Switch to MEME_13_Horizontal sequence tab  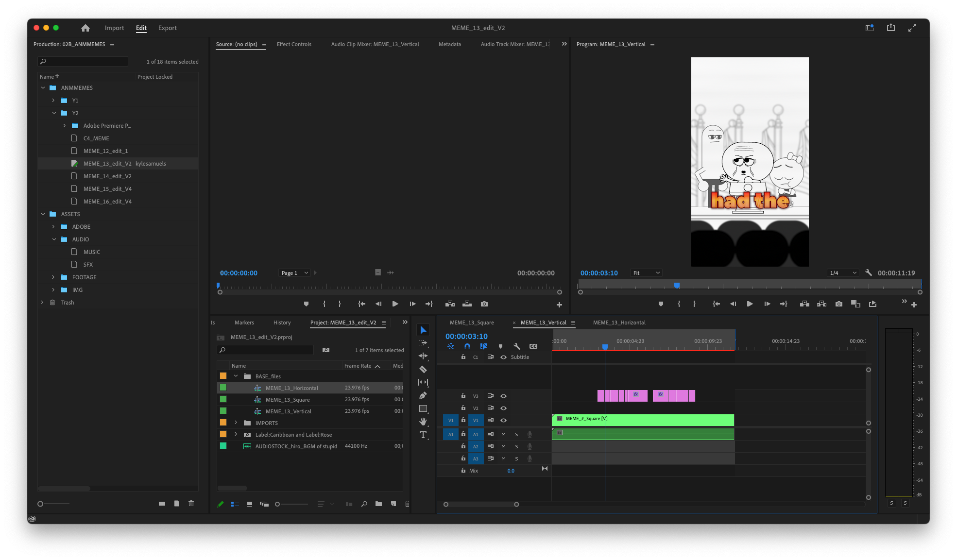pos(619,322)
